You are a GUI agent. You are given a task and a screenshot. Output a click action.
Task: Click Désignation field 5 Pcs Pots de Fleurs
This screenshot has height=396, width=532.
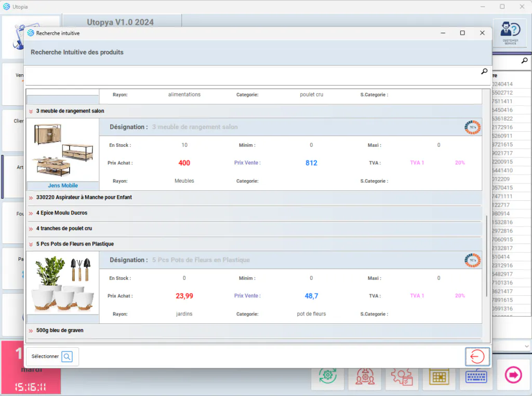201,260
